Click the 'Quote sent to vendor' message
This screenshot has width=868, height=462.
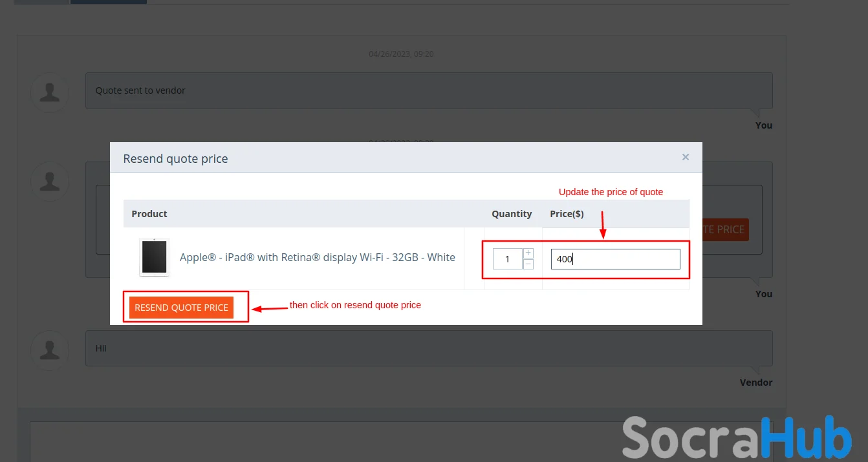pos(429,90)
